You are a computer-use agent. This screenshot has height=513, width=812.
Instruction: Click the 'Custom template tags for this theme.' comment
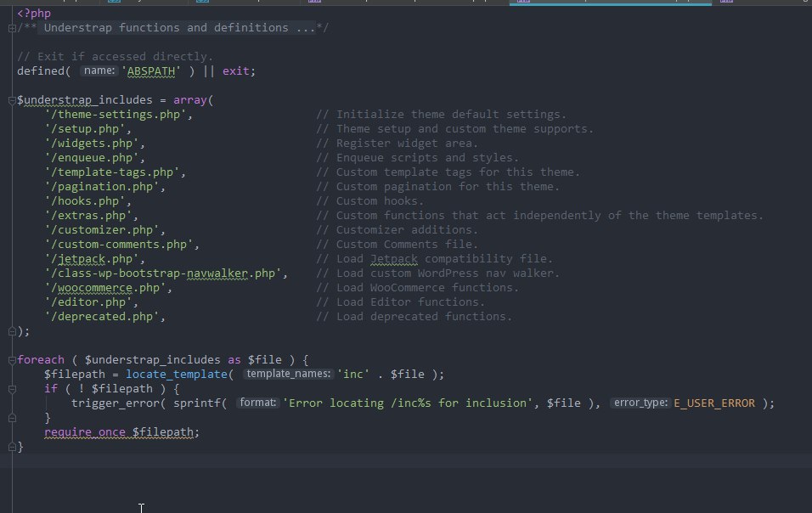pos(458,172)
